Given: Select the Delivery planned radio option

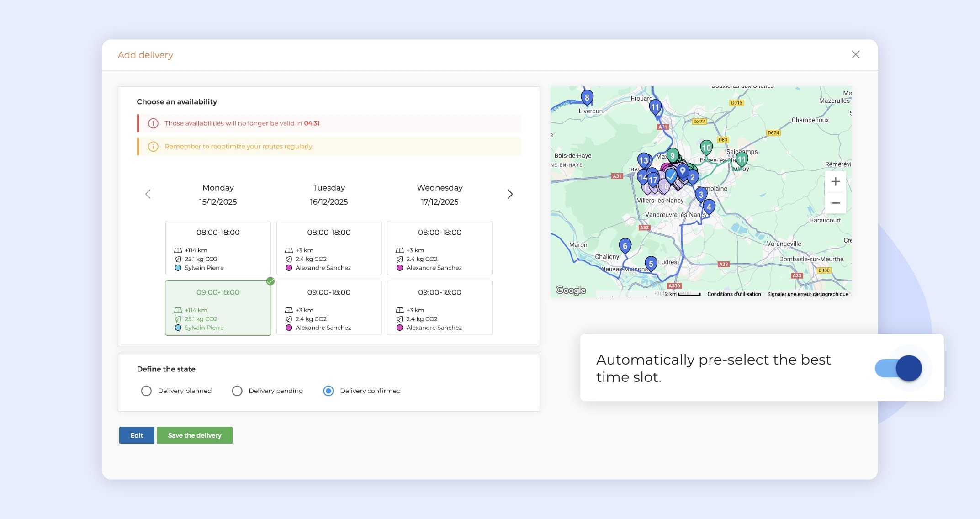Looking at the screenshot, I should [x=146, y=391].
